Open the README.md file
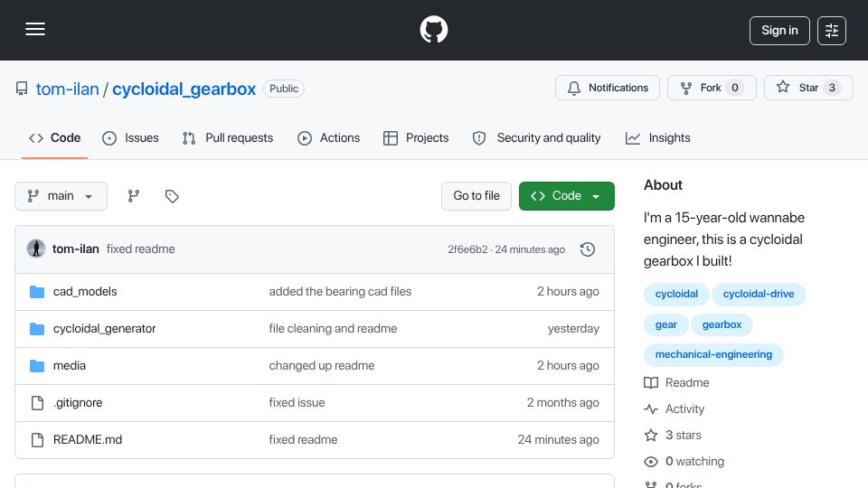The width and height of the screenshot is (868, 488). pyautogui.click(x=88, y=440)
